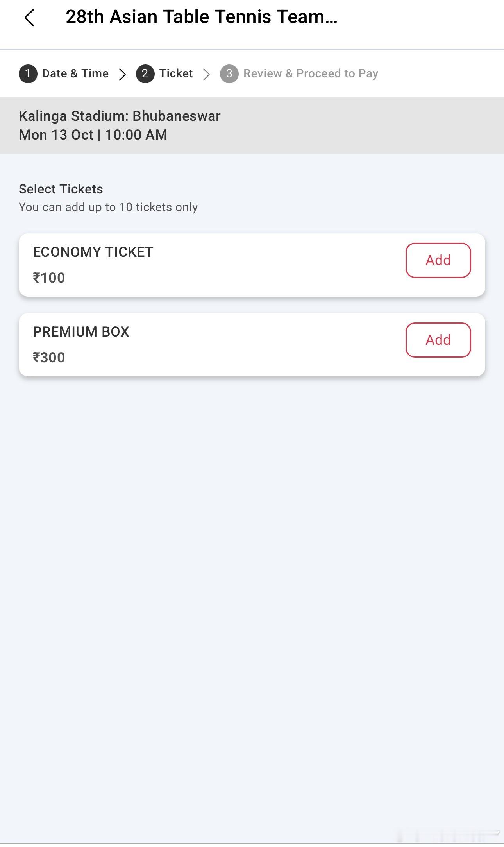504x847 pixels.
Task: Click chevron arrow after Date & Time
Action: pyautogui.click(x=122, y=74)
